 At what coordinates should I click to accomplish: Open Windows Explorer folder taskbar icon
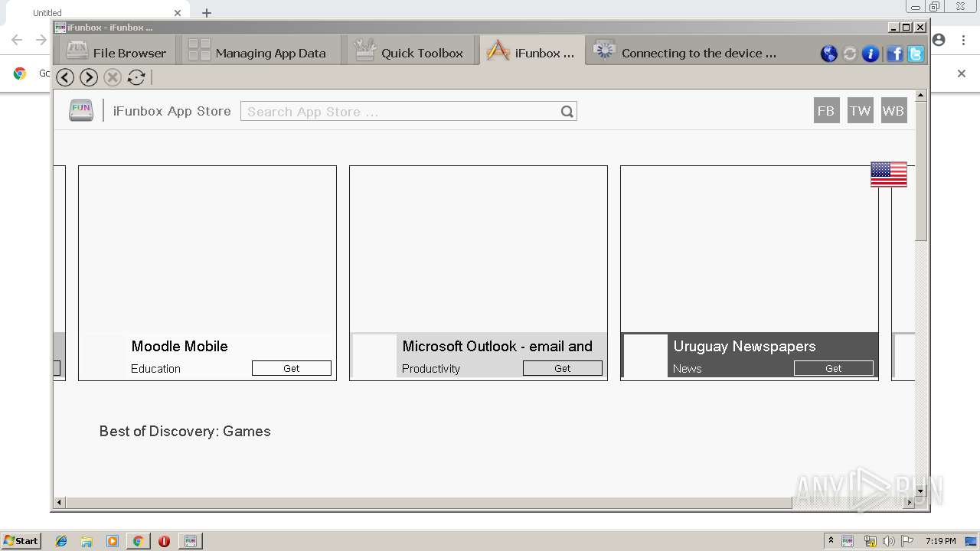tap(87, 541)
